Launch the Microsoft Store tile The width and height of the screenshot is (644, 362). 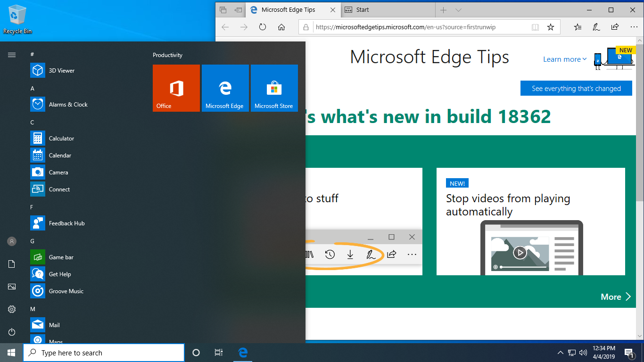click(x=274, y=88)
